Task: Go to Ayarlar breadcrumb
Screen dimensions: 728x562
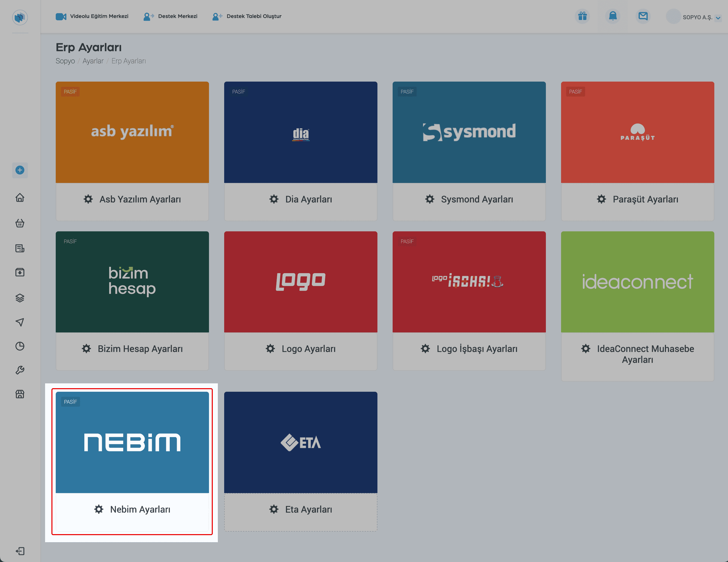Action: (93, 61)
